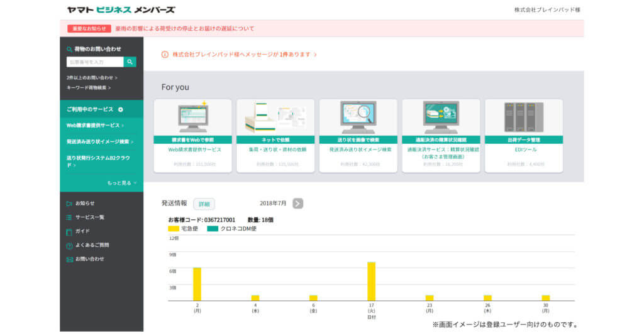Click the お知らせ flag icon
644x336 pixels.
point(69,203)
